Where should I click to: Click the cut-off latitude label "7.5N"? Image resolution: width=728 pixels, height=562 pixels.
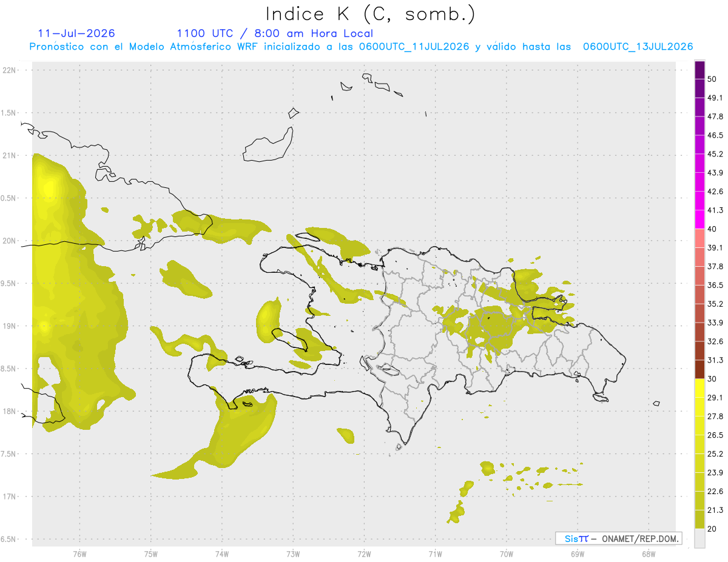pos(9,454)
